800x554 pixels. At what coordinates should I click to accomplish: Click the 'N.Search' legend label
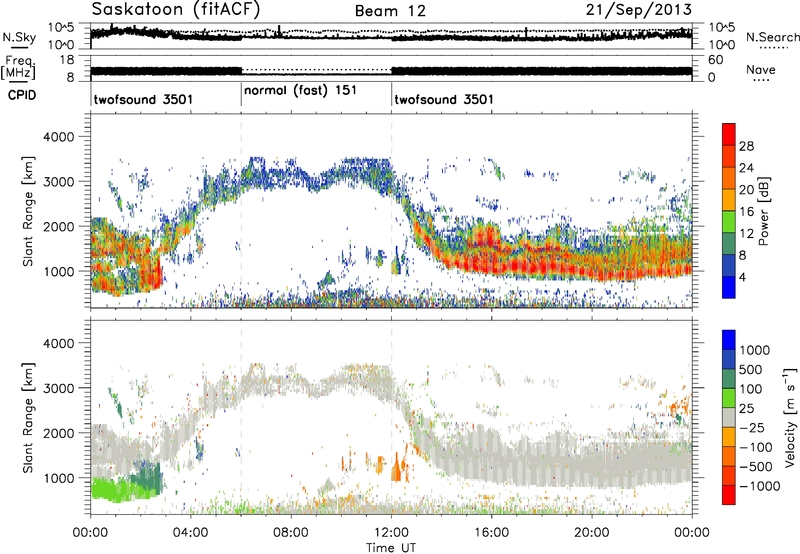tap(772, 37)
